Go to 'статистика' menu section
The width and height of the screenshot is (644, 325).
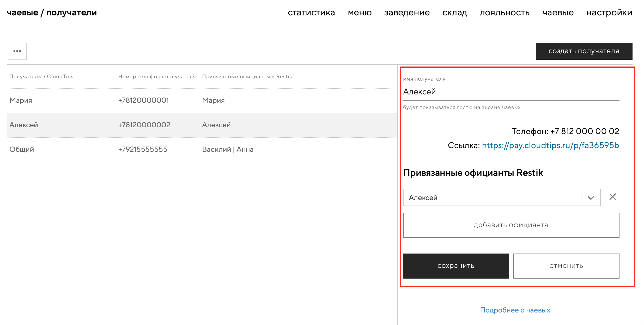click(311, 13)
